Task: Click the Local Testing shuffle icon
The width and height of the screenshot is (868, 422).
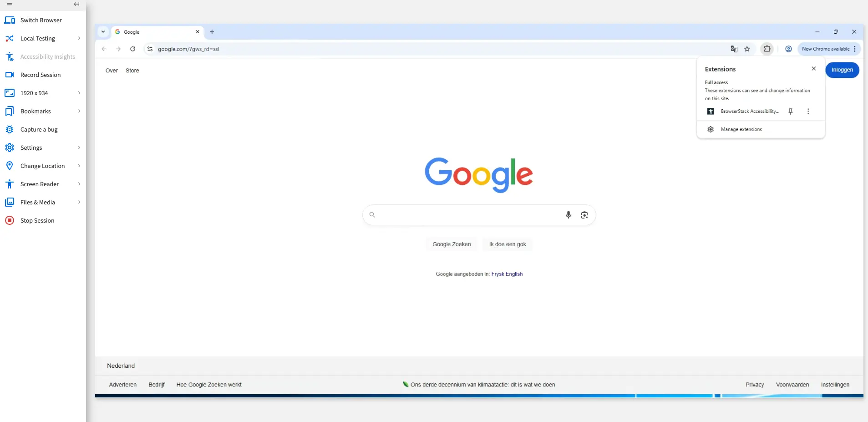Action: [10, 38]
